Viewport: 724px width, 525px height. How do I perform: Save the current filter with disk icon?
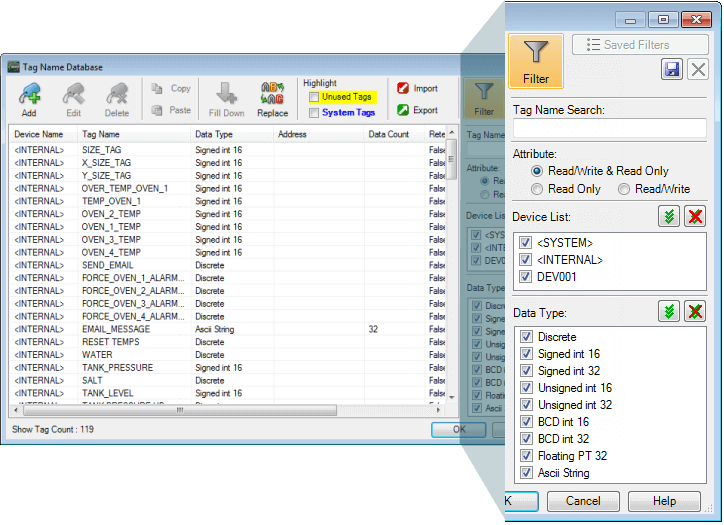(672, 70)
